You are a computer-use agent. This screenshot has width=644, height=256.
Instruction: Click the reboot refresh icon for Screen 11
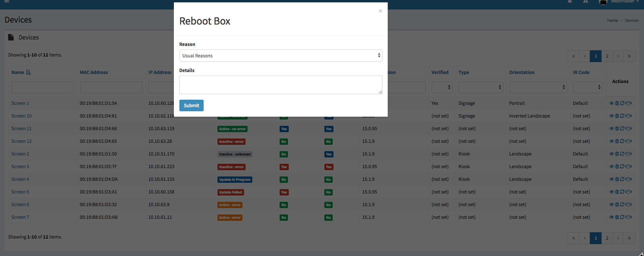[x=622, y=129]
